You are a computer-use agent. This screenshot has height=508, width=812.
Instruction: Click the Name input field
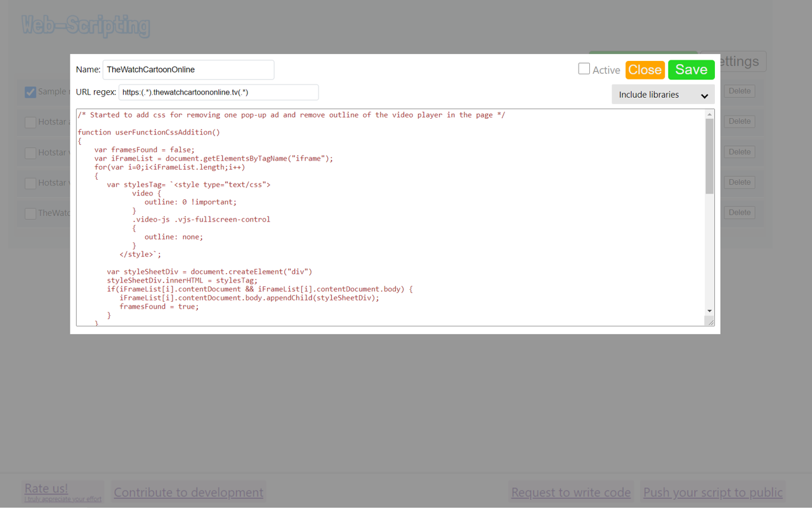[188, 70]
